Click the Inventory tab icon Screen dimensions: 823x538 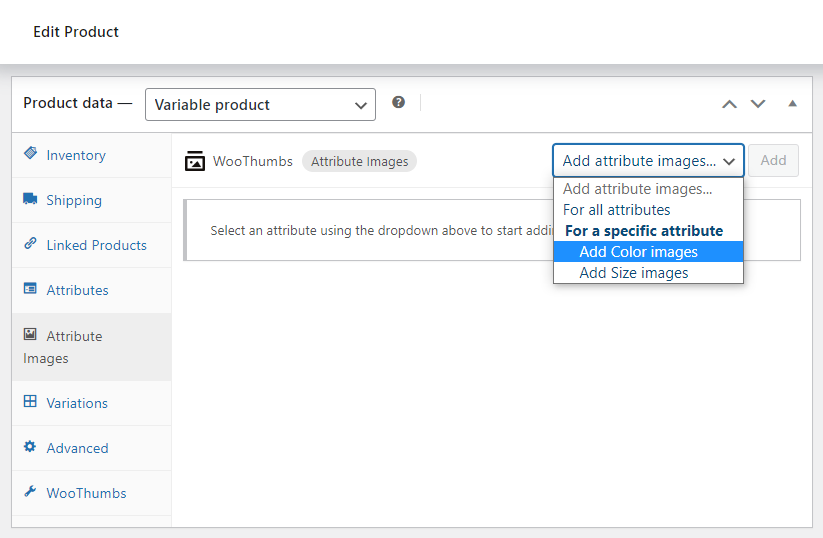click(30, 153)
